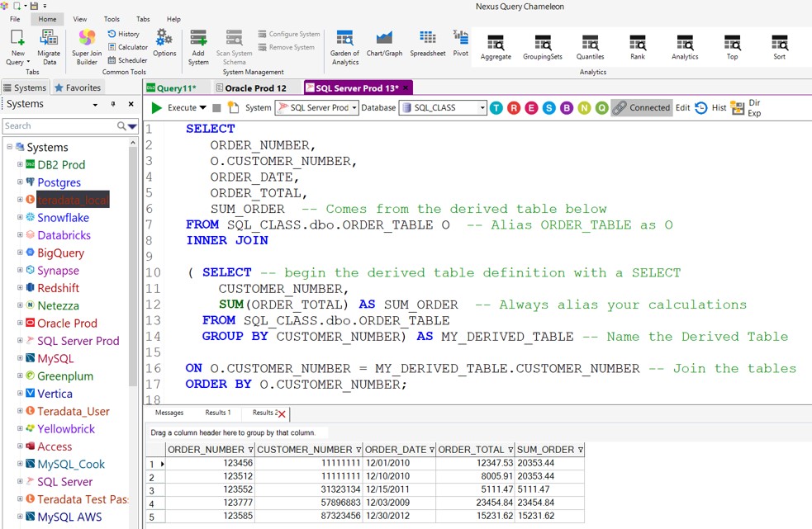
Task: Switch to the Oracle Prod 12 tab
Action: [x=255, y=88]
